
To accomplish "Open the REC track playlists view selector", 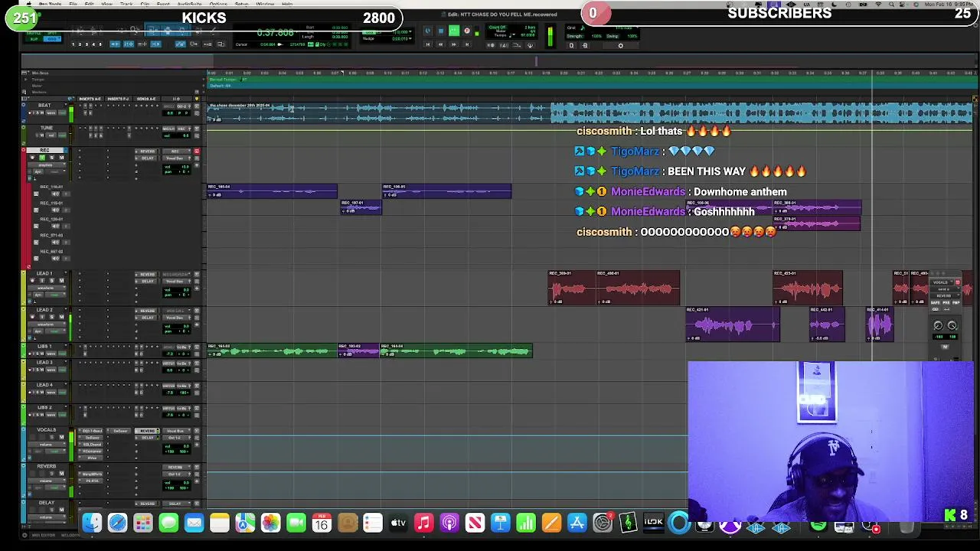I will tap(46, 165).
